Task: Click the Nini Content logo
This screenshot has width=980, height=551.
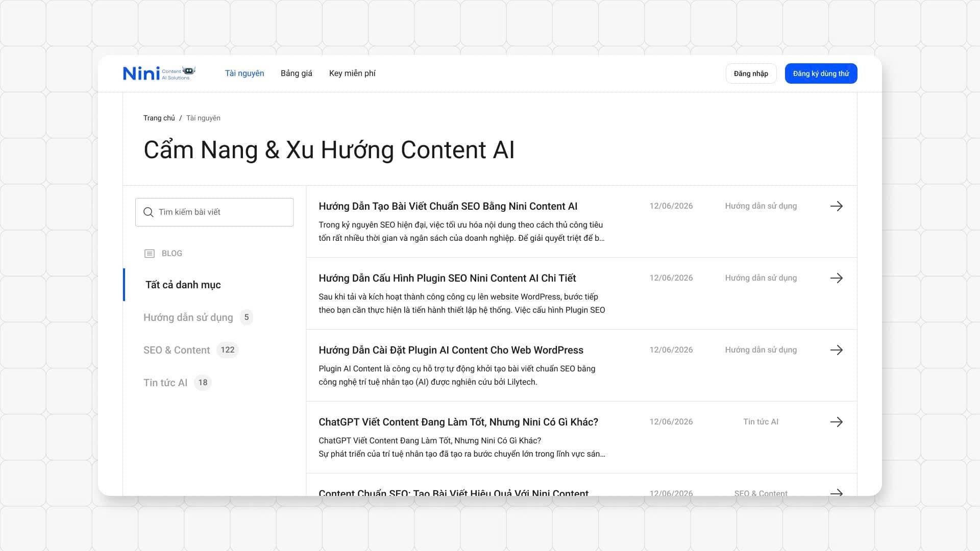Action: 159,73
